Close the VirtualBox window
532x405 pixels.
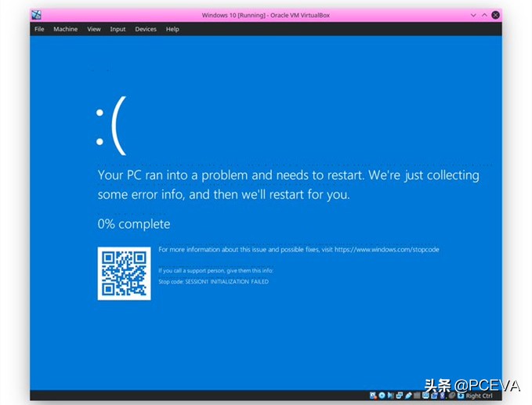[496, 15]
